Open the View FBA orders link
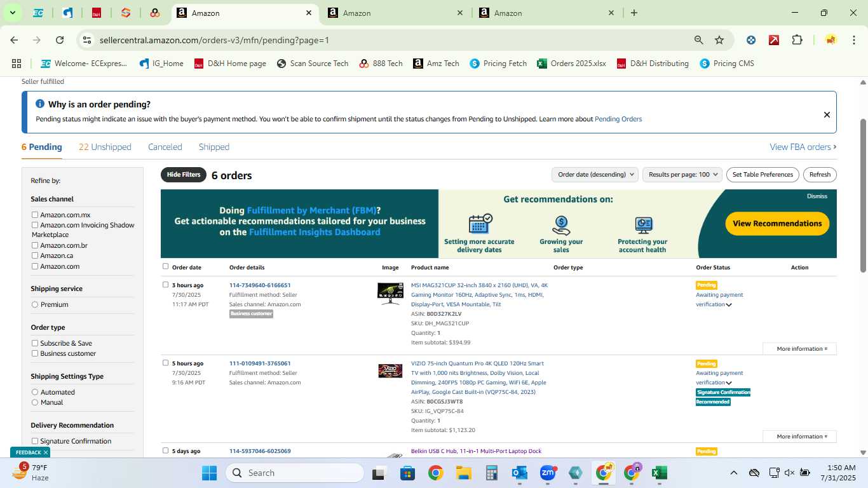868x488 pixels. (803, 147)
